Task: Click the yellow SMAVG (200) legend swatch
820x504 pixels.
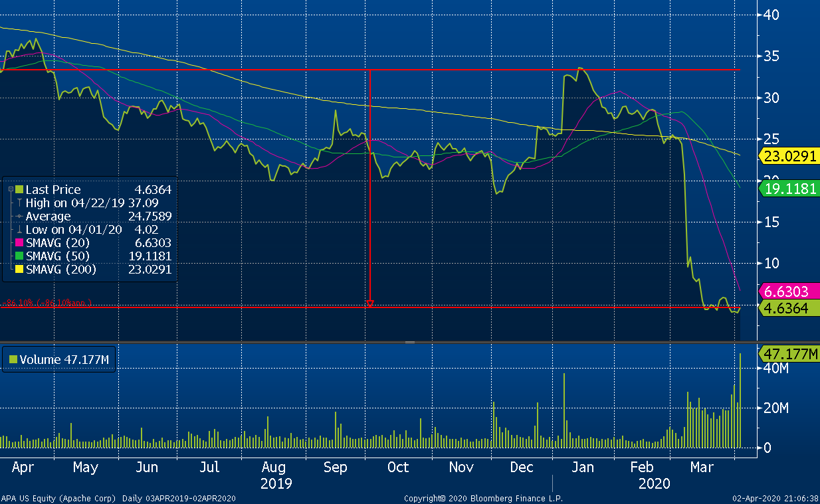Action: 19,270
